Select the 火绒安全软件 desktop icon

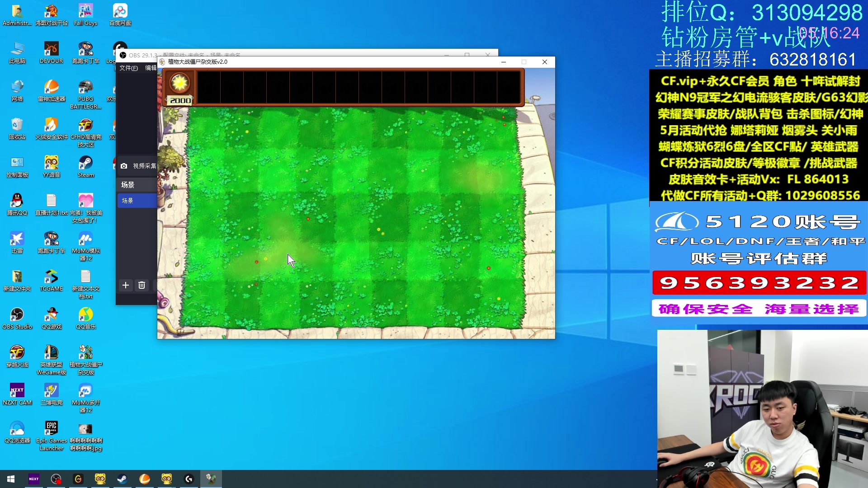click(52, 129)
